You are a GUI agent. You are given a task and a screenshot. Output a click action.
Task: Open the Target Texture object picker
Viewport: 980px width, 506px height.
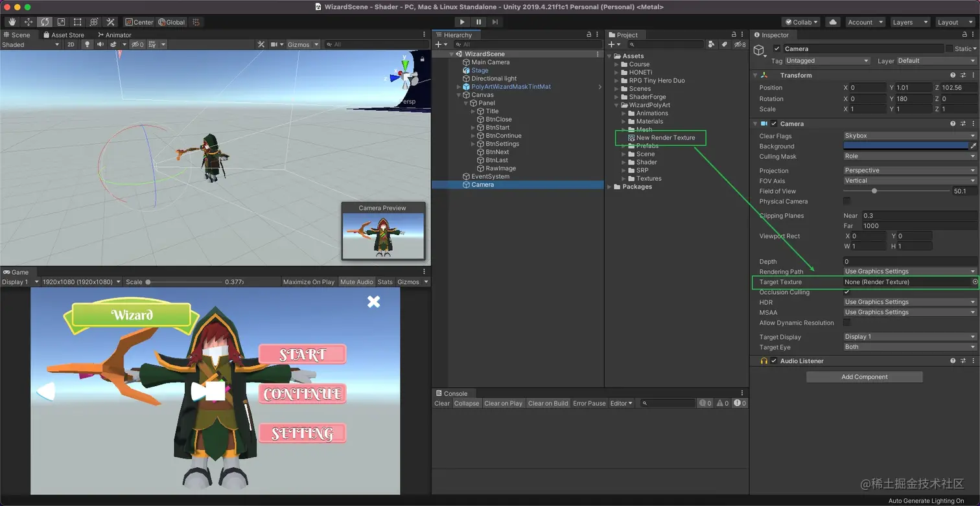click(x=975, y=282)
